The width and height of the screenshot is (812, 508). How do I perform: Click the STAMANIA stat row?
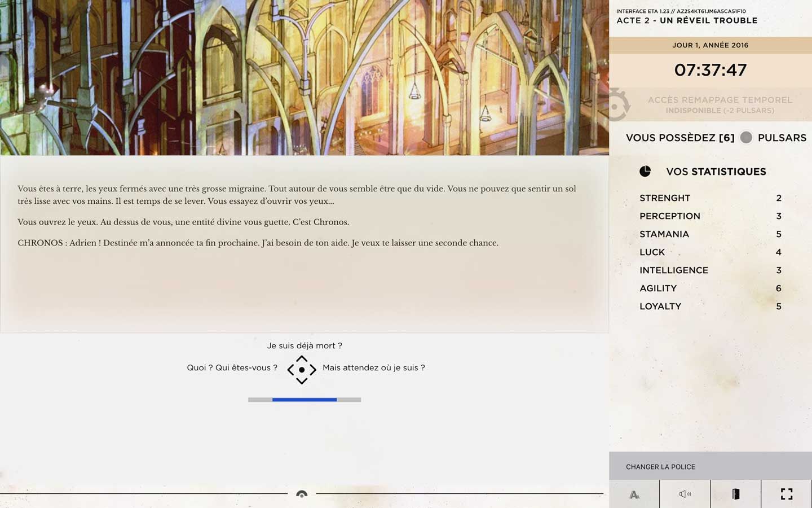click(x=710, y=234)
